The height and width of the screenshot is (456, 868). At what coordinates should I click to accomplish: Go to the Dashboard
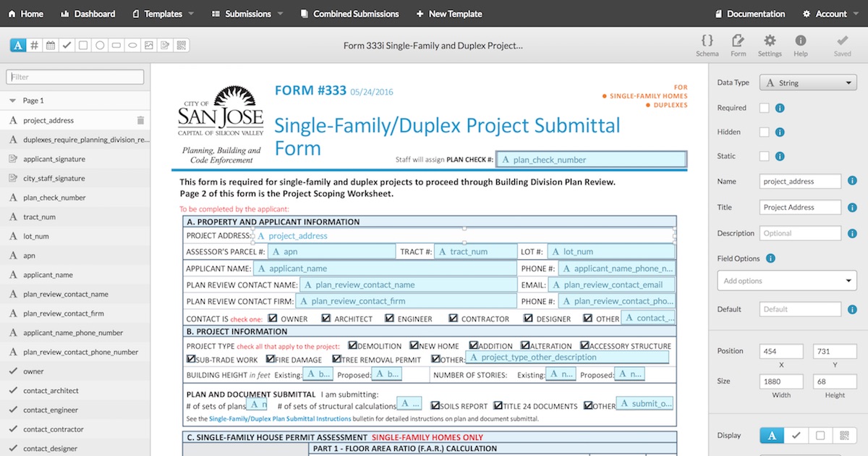[x=88, y=13]
